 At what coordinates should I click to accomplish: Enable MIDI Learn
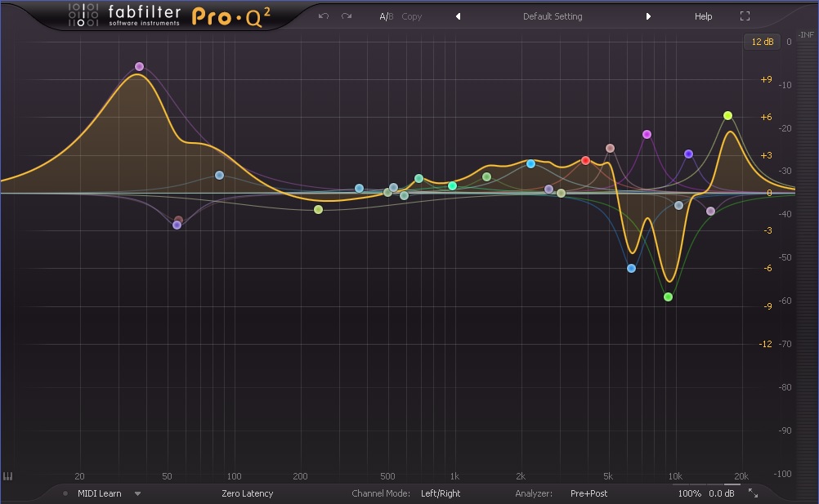(99, 493)
